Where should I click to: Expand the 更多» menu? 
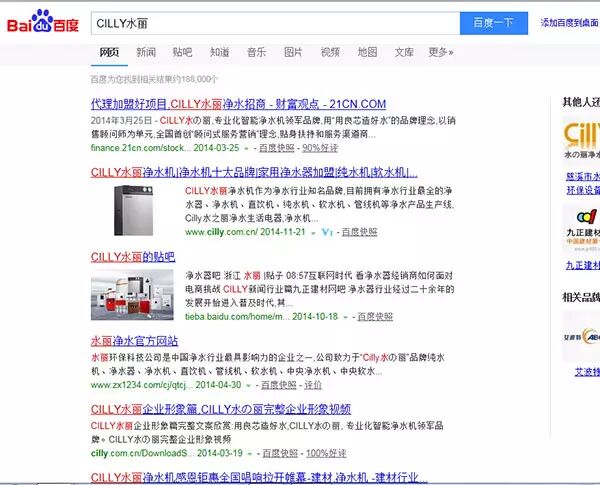(441, 52)
